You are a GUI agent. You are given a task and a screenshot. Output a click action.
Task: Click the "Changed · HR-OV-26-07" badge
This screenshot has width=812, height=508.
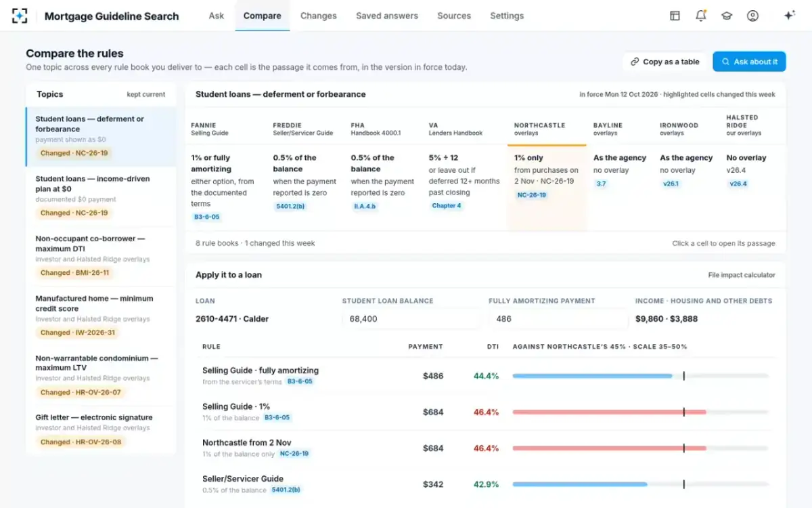pyautogui.click(x=81, y=392)
